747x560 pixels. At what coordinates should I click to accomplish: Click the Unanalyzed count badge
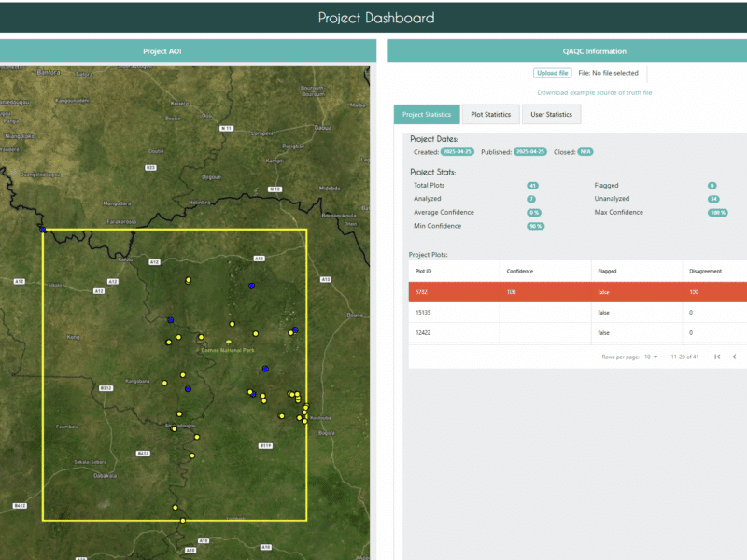click(713, 199)
